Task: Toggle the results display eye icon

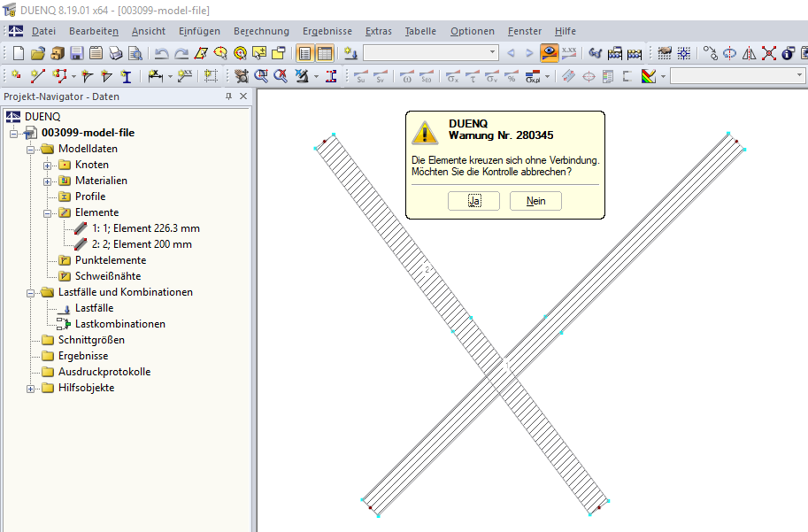Action: pyautogui.click(x=550, y=53)
